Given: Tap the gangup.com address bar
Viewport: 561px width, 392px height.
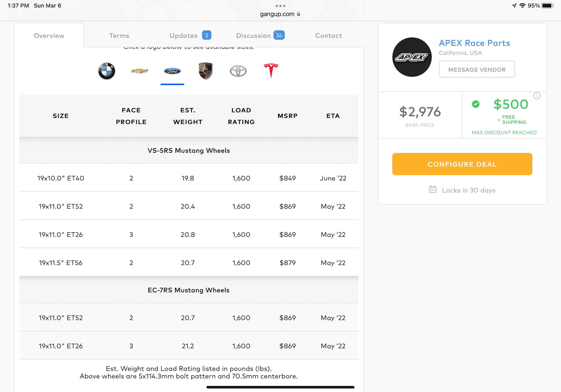Looking at the screenshot, I should click(x=280, y=14).
